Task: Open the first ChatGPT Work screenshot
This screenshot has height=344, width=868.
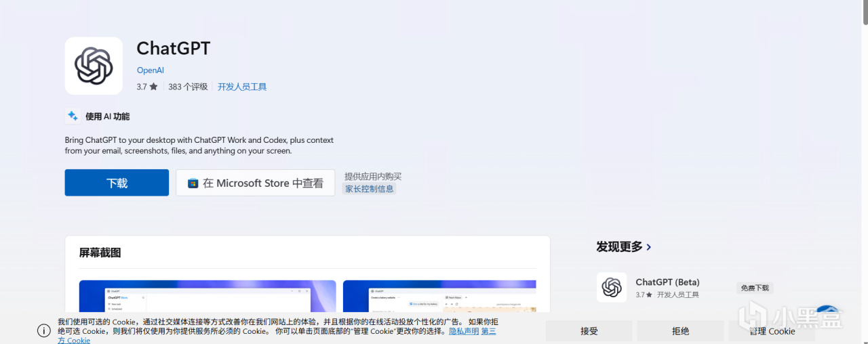Action: pos(208,296)
